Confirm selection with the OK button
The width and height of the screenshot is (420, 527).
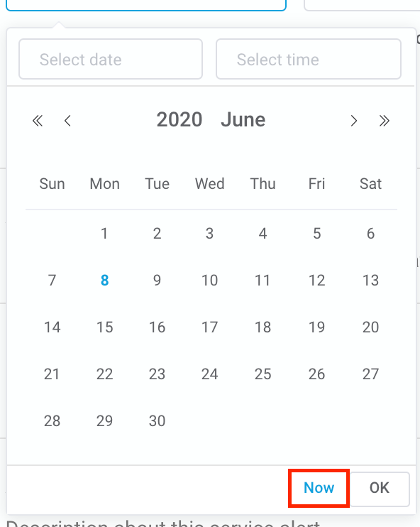click(x=380, y=489)
